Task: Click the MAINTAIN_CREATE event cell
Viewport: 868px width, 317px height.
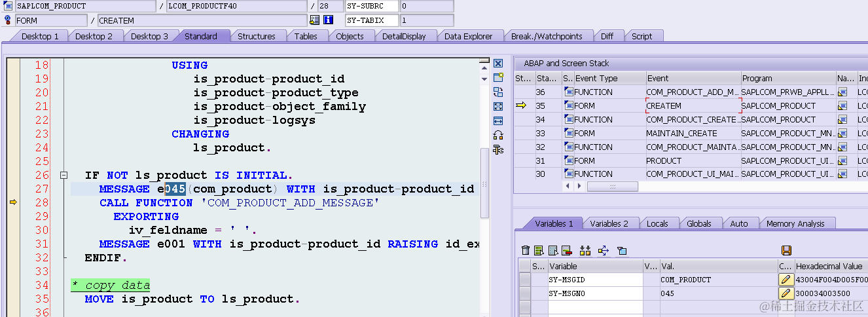Action: 693,134
